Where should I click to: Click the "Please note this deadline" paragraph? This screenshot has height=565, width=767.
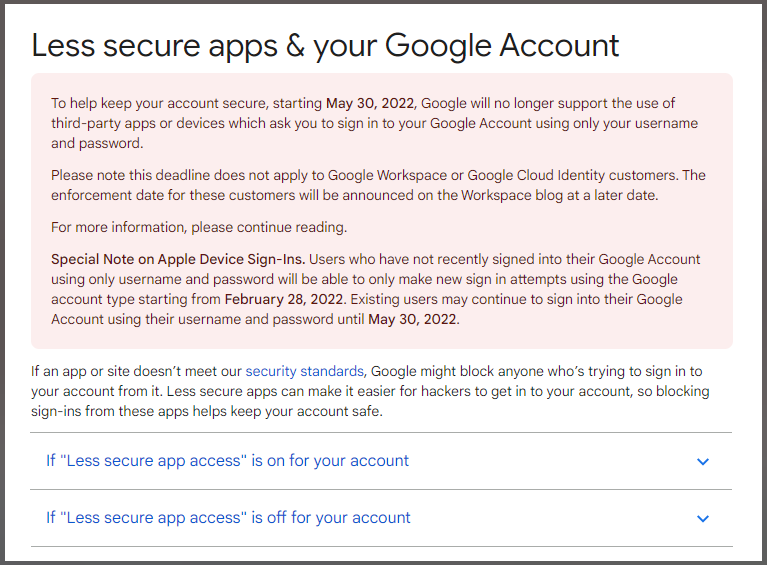[x=378, y=185]
